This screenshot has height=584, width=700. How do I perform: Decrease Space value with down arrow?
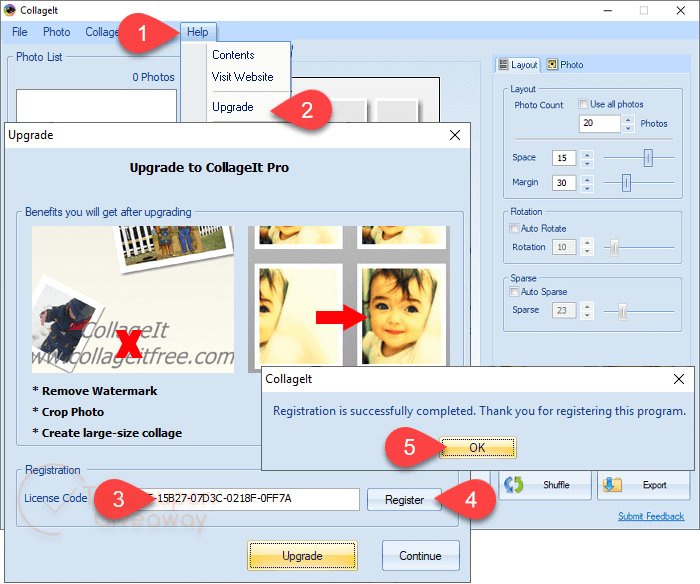pyautogui.click(x=588, y=163)
